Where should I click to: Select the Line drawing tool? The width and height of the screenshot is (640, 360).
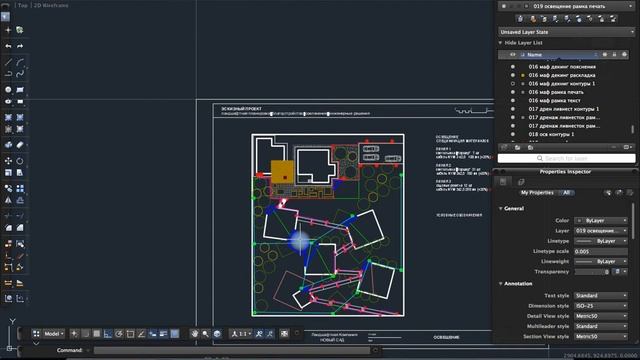pos(8,62)
